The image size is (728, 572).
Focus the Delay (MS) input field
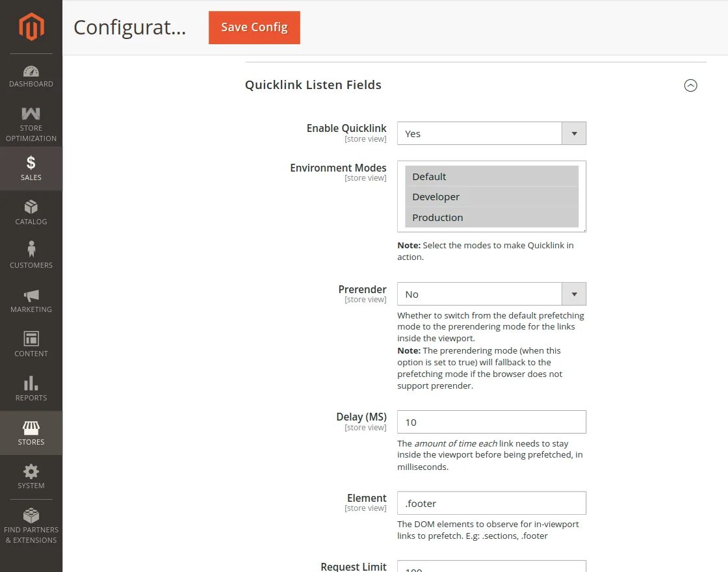pos(491,422)
